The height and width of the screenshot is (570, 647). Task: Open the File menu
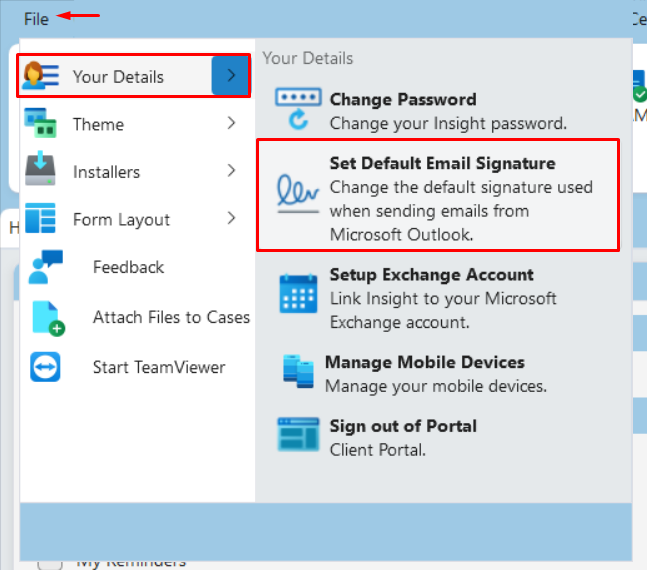36,19
